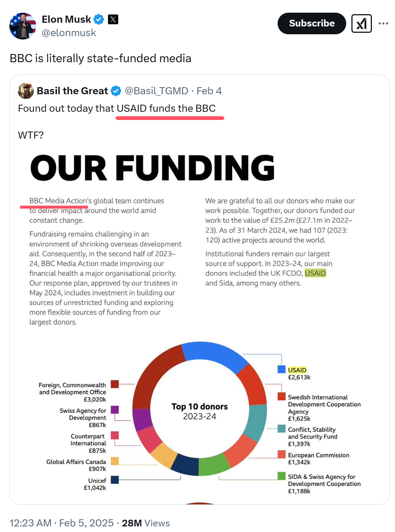Click the OUR FUNDING image heading
395x532 pixels.
[x=152, y=168]
